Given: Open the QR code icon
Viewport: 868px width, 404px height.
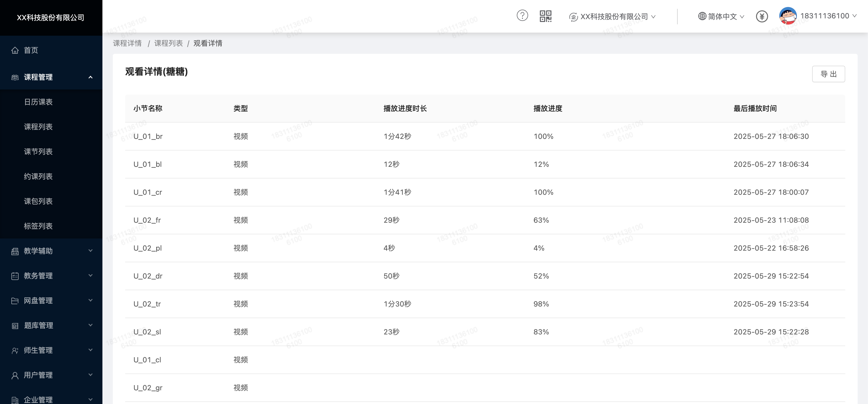Looking at the screenshot, I should click(x=545, y=16).
